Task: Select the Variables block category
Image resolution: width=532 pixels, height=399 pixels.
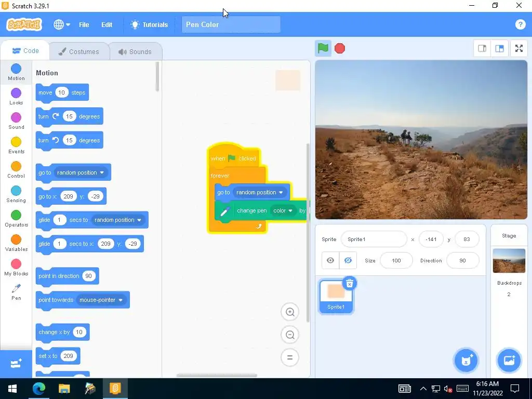Action: click(16, 243)
